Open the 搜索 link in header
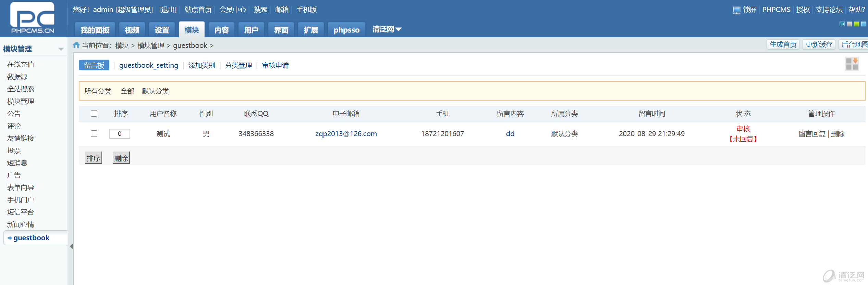 [x=260, y=10]
